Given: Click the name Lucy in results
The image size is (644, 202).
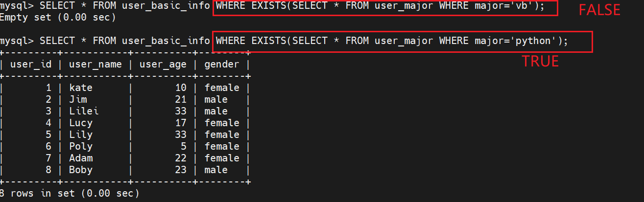Looking at the screenshot, I should coord(81,123).
